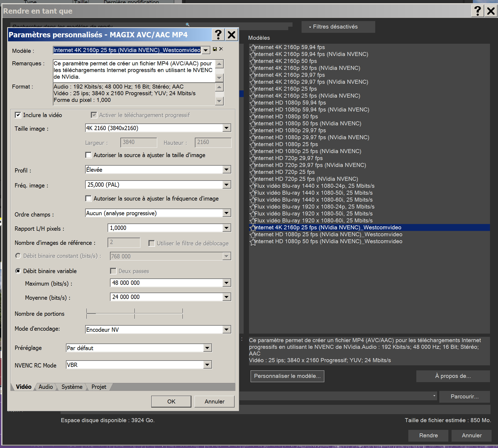Star favorite Internet HD 1080p 59,94 fps
498x448 pixels.
(252, 103)
